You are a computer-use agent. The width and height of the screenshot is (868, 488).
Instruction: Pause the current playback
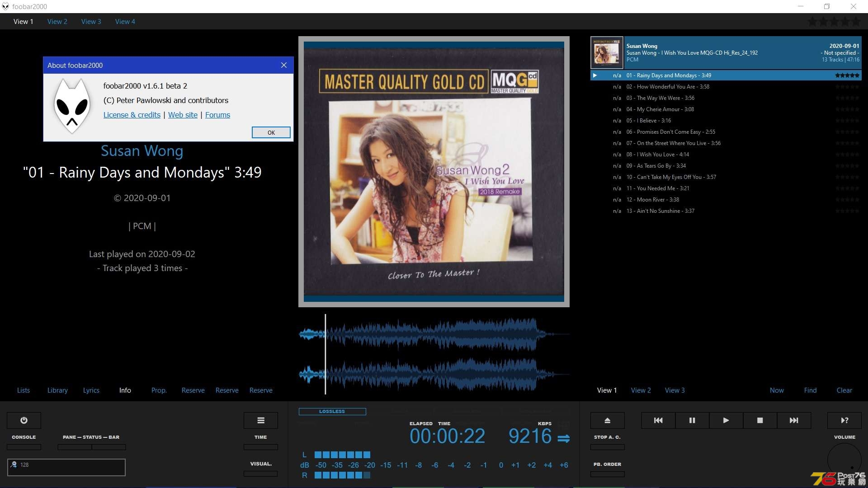(692, 420)
